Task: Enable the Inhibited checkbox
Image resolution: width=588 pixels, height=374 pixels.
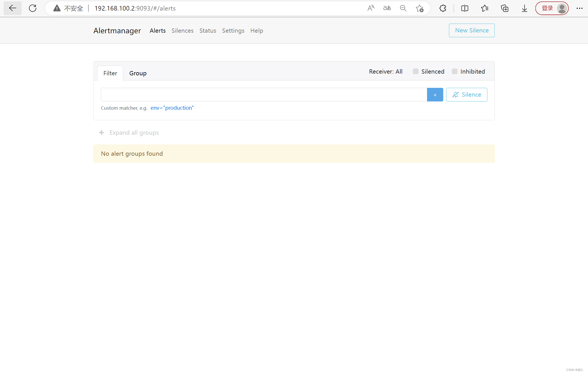Action: (454, 71)
